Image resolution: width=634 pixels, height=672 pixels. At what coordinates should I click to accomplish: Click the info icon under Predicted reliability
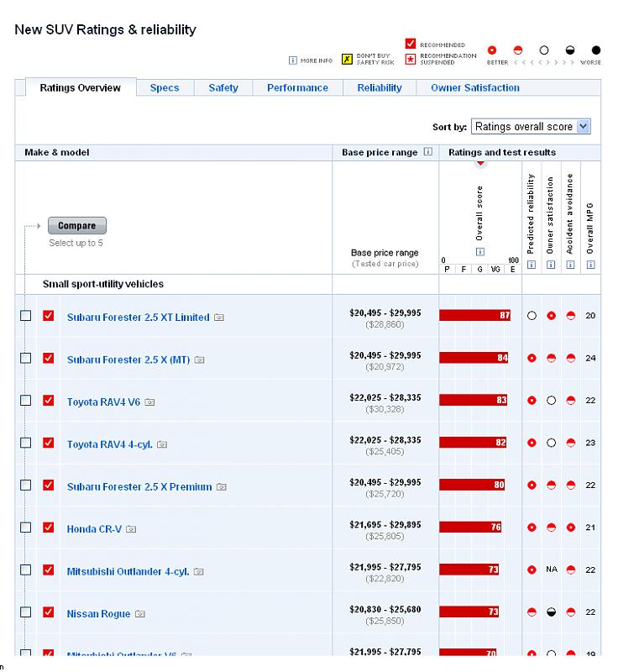pos(531,265)
